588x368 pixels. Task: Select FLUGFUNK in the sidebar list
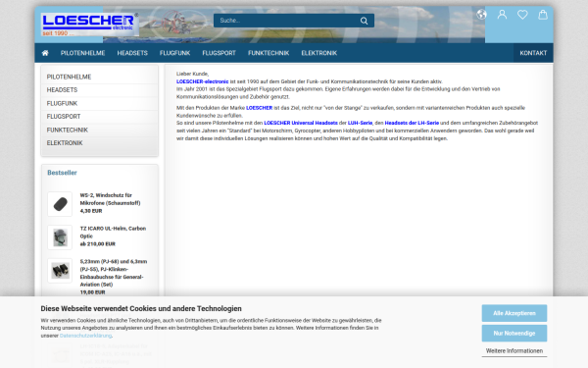point(99,103)
